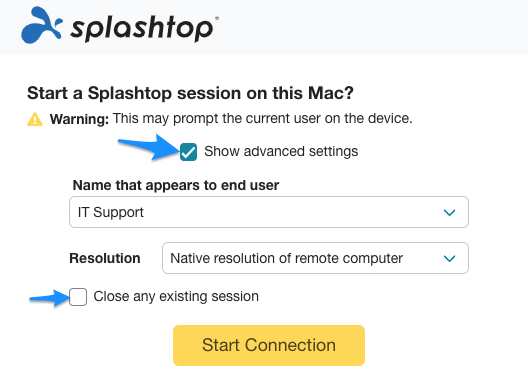Open the Native resolution of remote computer dropdown
Viewport: 528px width, 369px height.
click(x=315, y=258)
